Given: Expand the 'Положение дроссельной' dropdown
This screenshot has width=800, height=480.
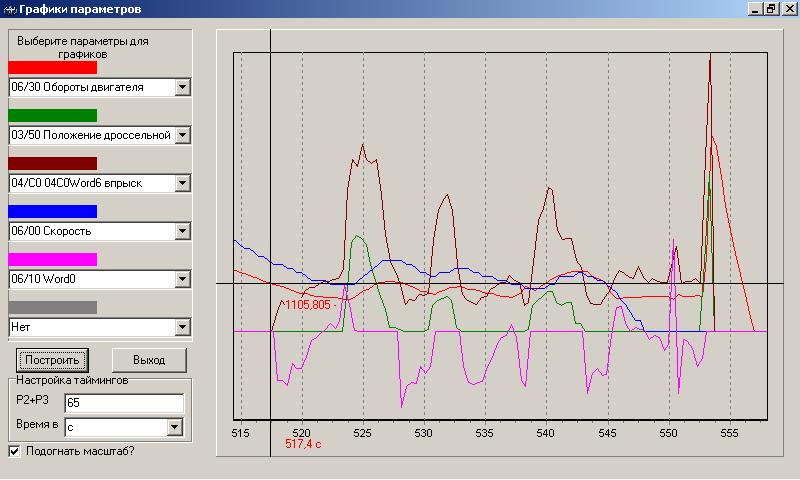Looking at the screenshot, I should click(182, 135).
